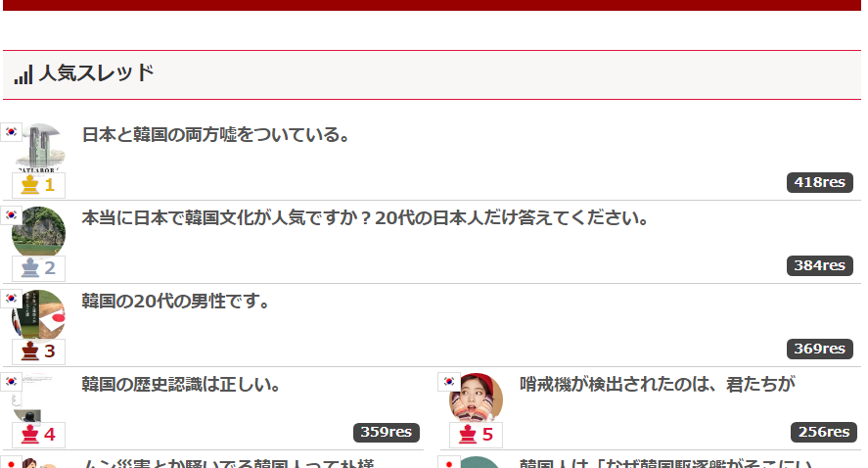868x468 pixels.
Task: Open thread 哨戒機が検出されたのは、君たちが
Action: coord(657,384)
